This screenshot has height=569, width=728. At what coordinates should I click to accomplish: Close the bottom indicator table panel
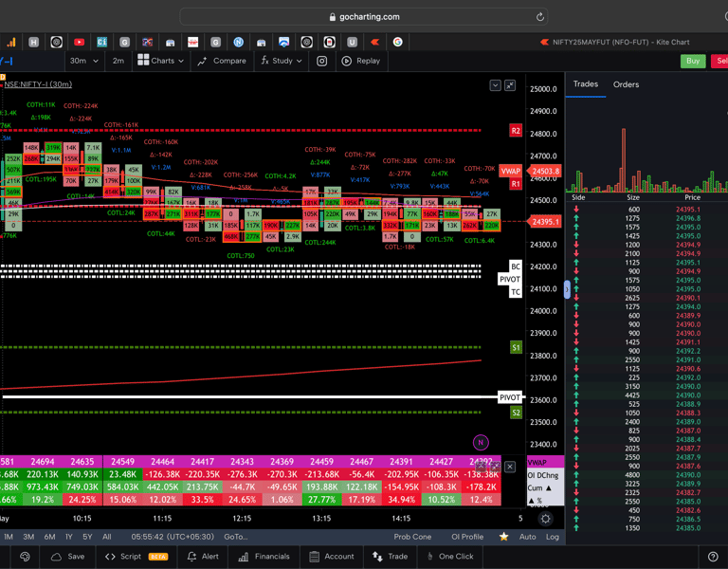(510, 467)
